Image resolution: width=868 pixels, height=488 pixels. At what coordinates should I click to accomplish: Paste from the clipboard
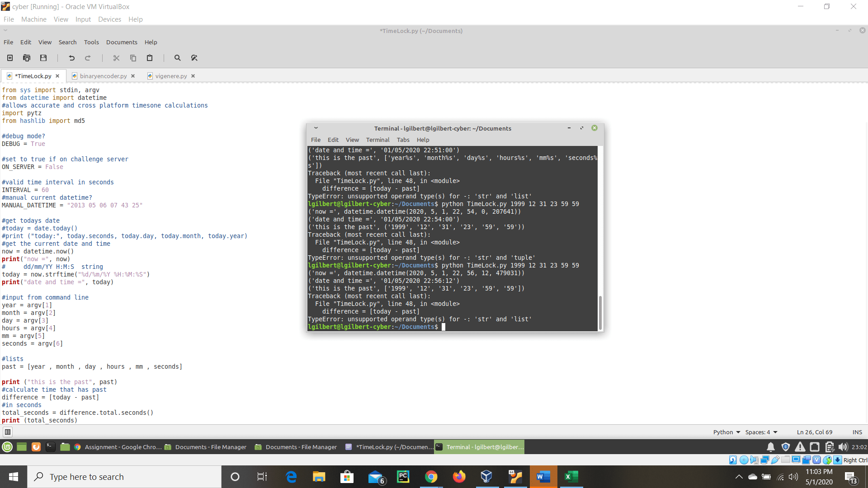pyautogui.click(x=150, y=58)
